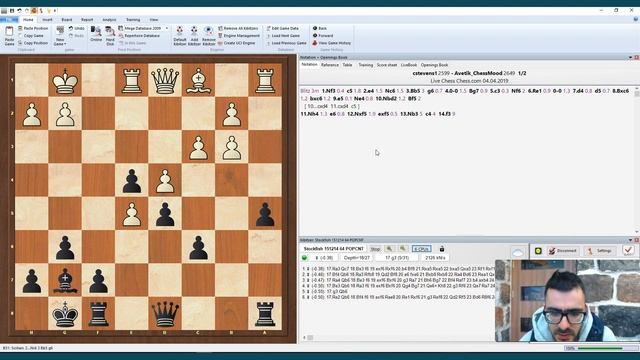This screenshot has width=640, height=360.
Task: Click the save icon in quick access toolbar
Action: 12,11
